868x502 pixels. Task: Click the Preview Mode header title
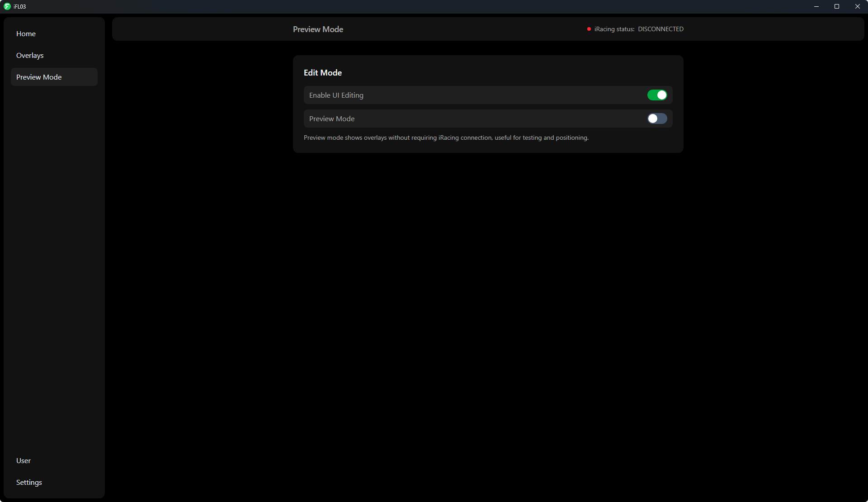[318, 29]
